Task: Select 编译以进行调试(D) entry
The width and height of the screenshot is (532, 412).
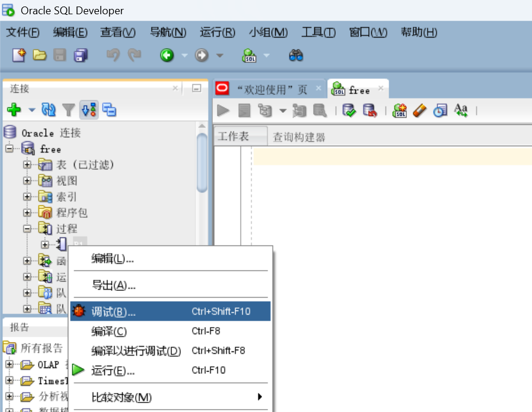Action: (170, 350)
